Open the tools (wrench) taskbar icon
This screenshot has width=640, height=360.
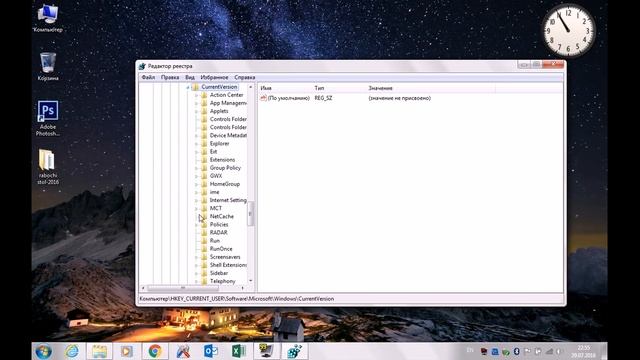coord(183,351)
